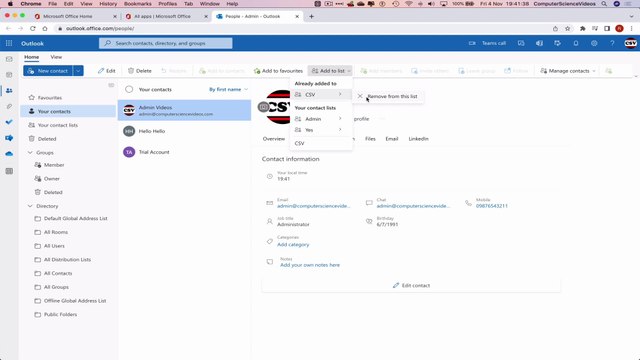Click the Edit toolbar button

click(107, 71)
